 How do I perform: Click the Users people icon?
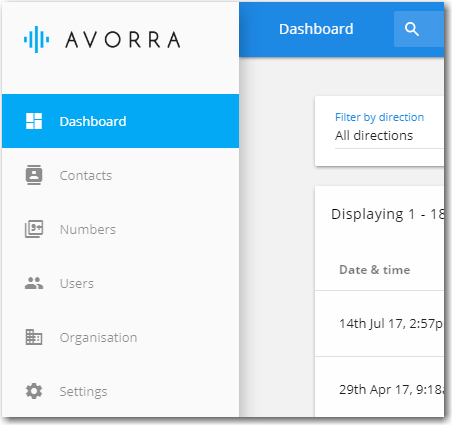click(34, 283)
